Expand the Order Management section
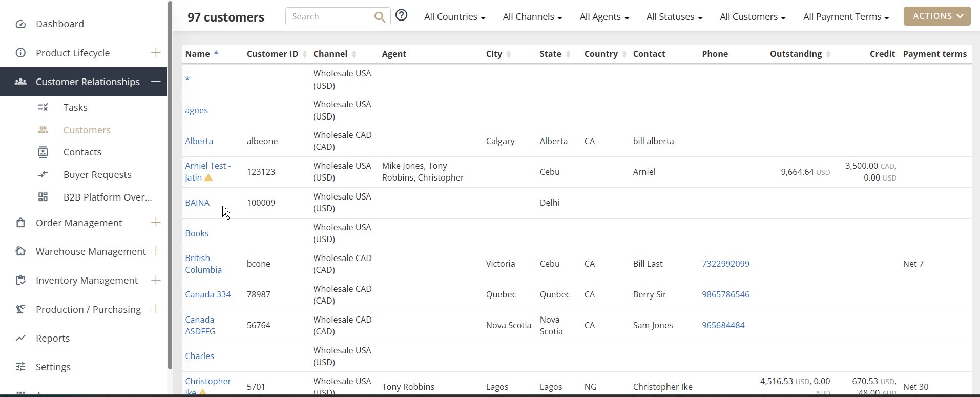The width and height of the screenshot is (980, 397). click(x=156, y=222)
